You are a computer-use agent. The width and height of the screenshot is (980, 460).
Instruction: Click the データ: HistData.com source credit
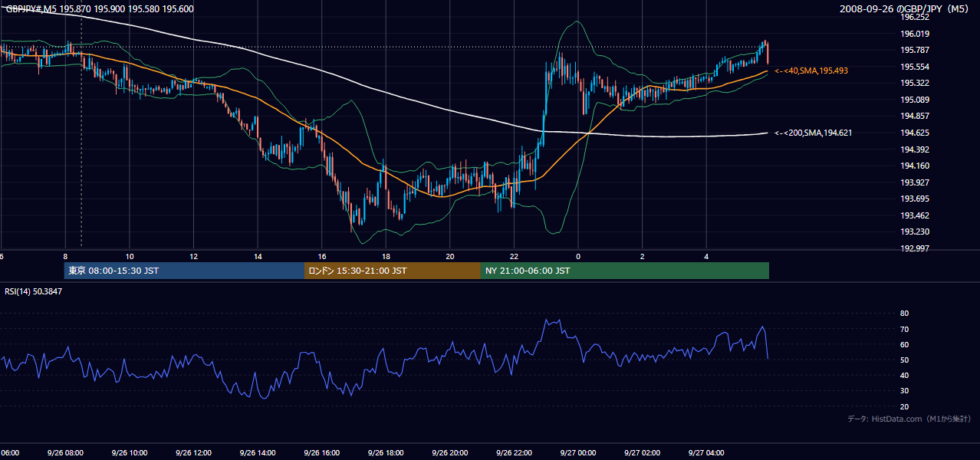909,419
